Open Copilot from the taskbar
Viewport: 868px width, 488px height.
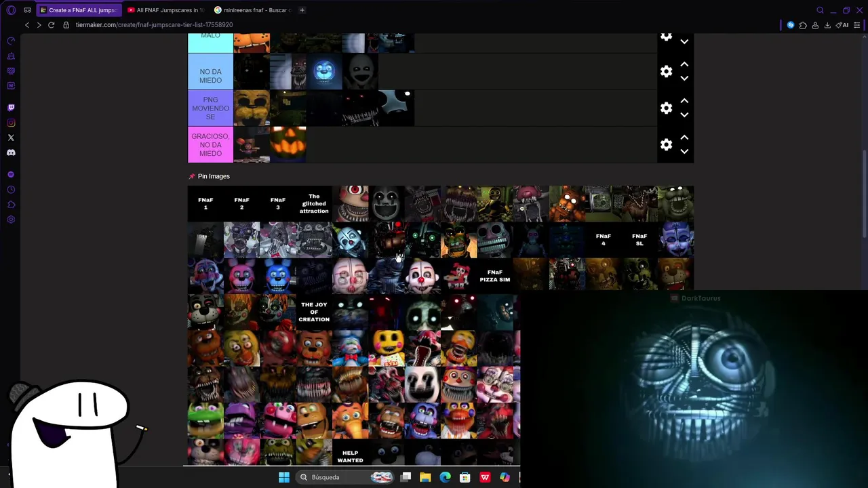click(505, 477)
